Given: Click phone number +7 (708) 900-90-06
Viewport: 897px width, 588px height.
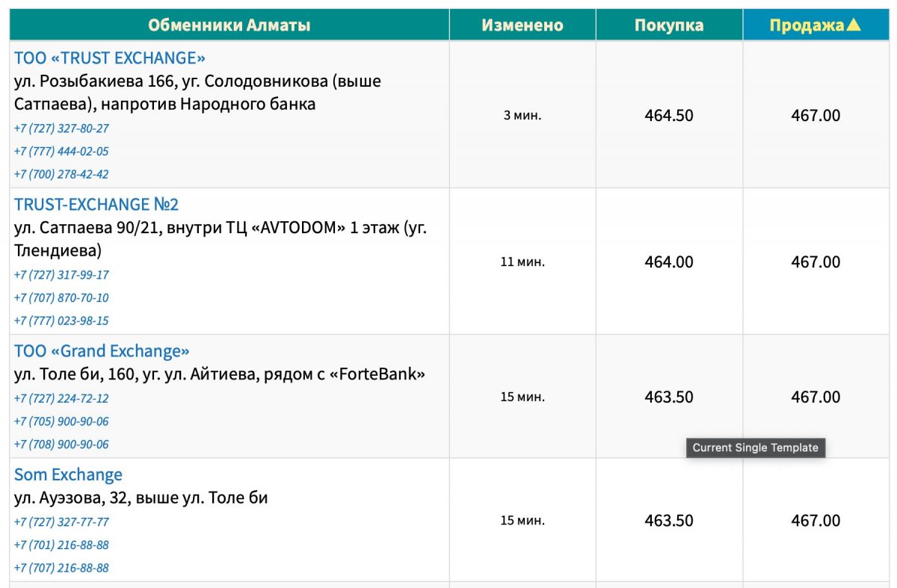Looking at the screenshot, I should point(61,444).
